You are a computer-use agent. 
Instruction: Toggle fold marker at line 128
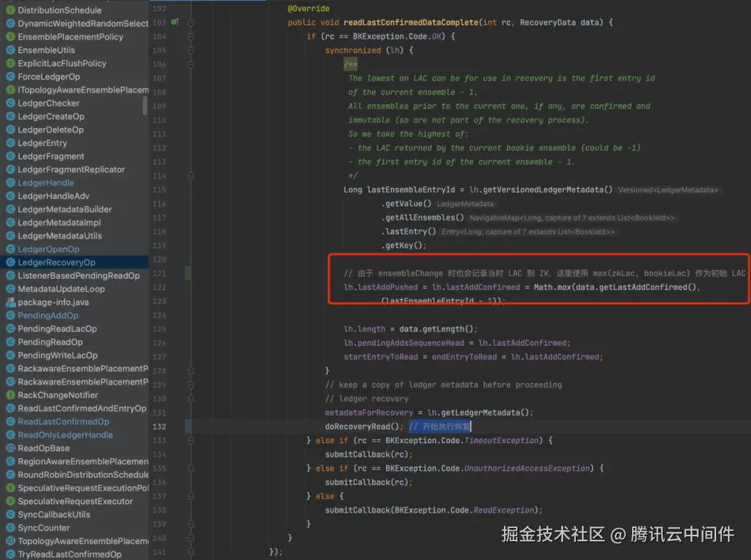(191, 371)
